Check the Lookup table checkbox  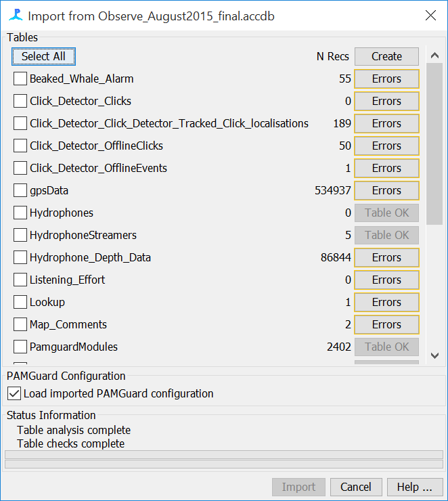click(20, 302)
